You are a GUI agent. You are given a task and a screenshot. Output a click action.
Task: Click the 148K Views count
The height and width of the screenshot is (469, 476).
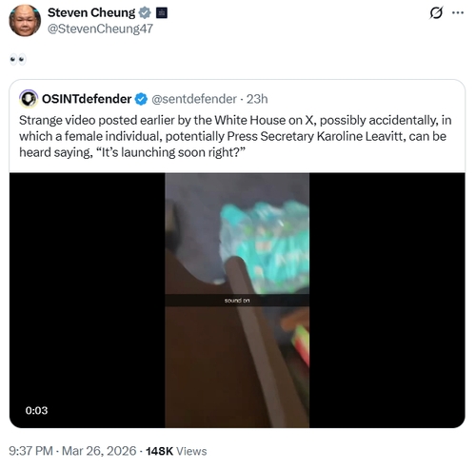[176, 451]
